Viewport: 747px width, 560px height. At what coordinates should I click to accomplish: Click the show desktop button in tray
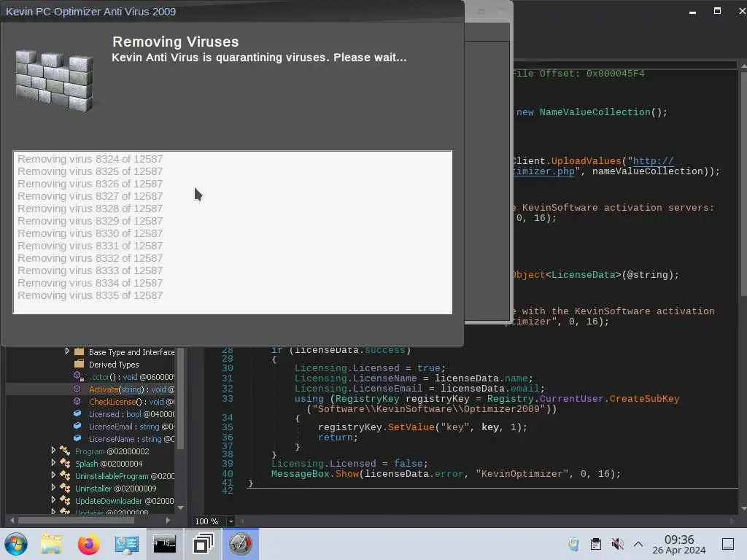728,544
